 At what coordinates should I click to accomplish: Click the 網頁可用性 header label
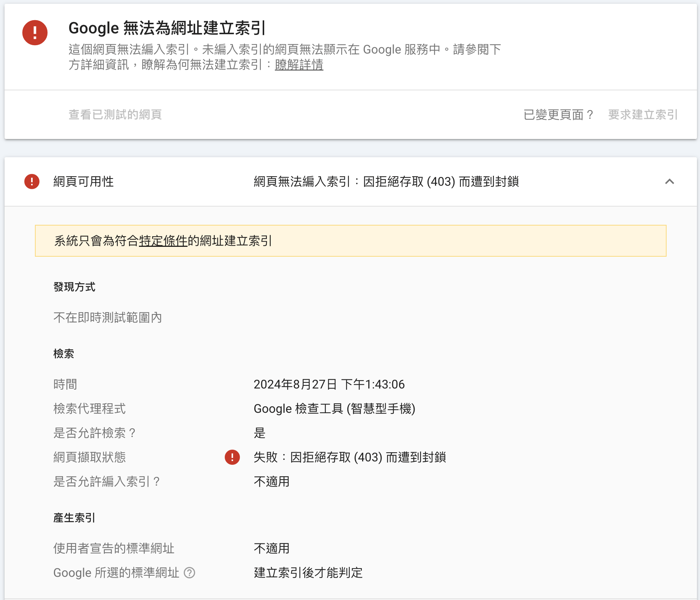click(x=84, y=182)
